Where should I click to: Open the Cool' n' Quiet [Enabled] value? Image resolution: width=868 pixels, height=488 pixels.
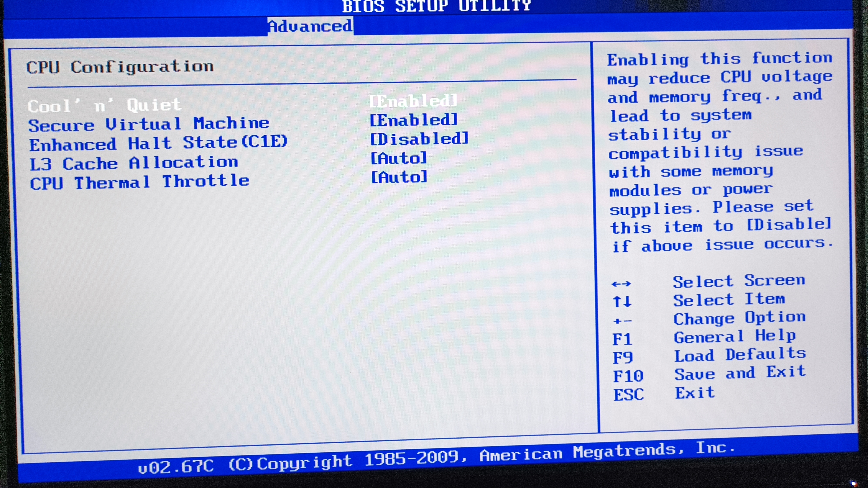pyautogui.click(x=413, y=101)
